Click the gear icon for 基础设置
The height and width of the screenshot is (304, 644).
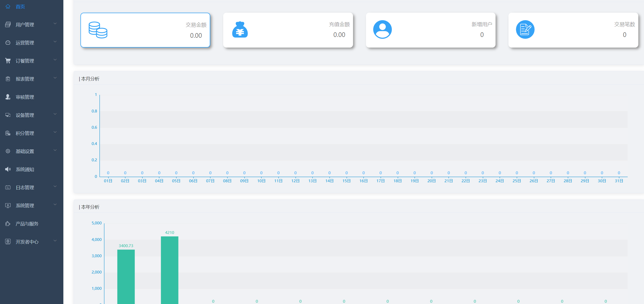8,151
